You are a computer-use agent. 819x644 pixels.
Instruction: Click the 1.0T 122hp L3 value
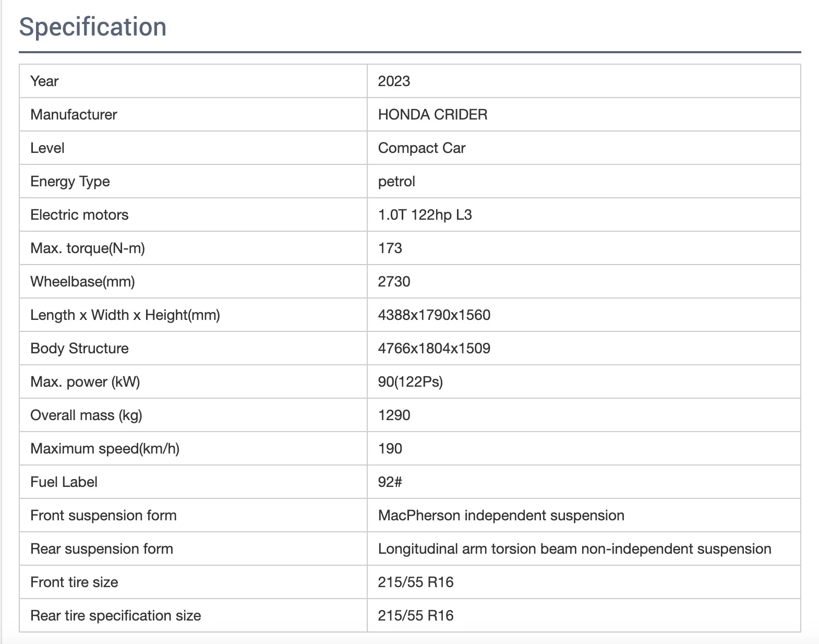click(x=425, y=215)
